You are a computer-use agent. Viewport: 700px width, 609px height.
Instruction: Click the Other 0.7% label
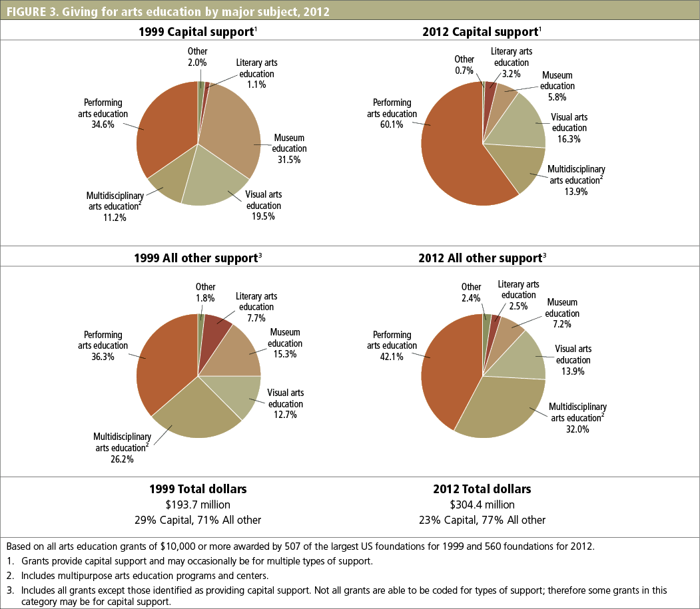coord(464,65)
